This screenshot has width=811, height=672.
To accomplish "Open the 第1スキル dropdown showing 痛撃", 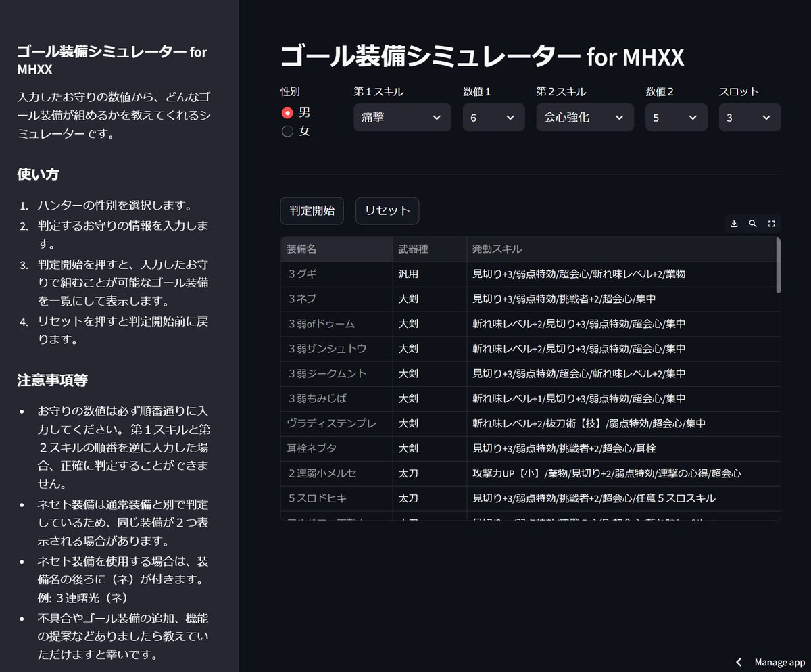I will tap(402, 117).
